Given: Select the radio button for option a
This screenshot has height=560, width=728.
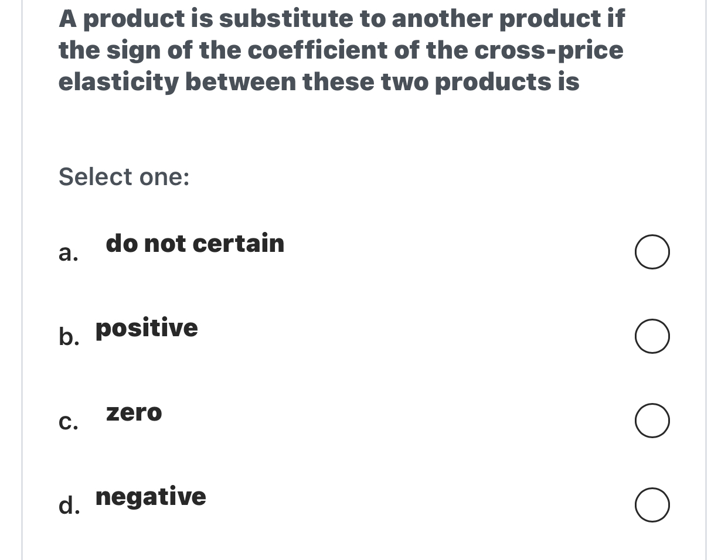Looking at the screenshot, I should [x=652, y=252].
